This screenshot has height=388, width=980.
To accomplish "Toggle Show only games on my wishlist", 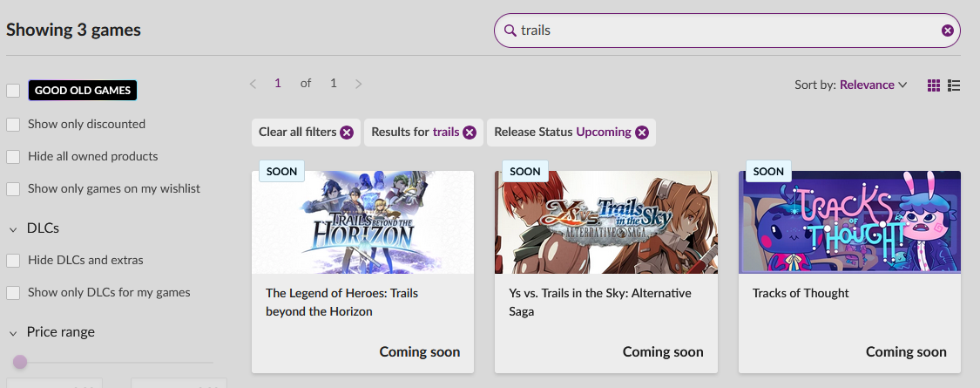I will (x=13, y=189).
